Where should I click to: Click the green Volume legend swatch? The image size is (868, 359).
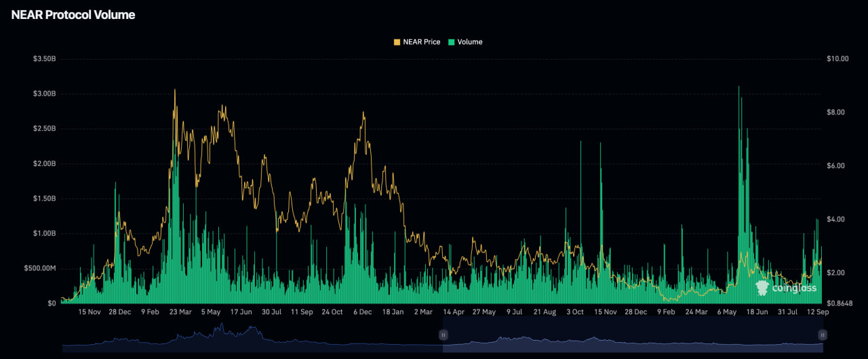pos(451,42)
